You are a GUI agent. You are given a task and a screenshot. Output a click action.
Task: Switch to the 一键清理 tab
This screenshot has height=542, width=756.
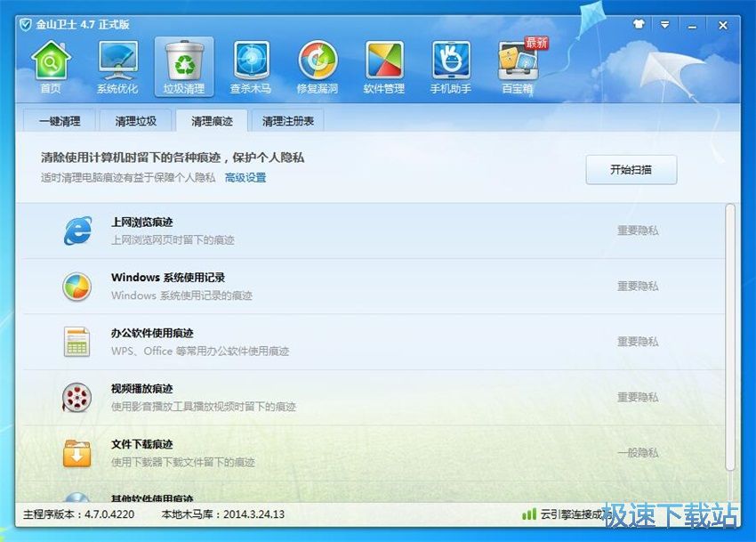60,121
